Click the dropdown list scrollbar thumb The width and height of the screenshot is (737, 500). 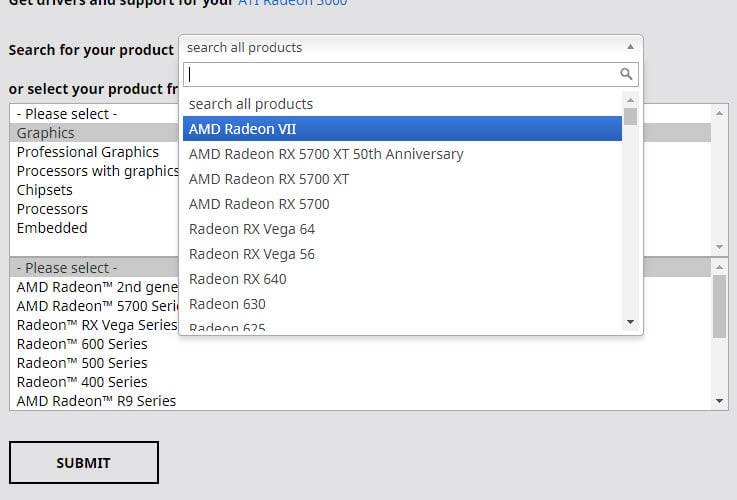click(x=630, y=117)
